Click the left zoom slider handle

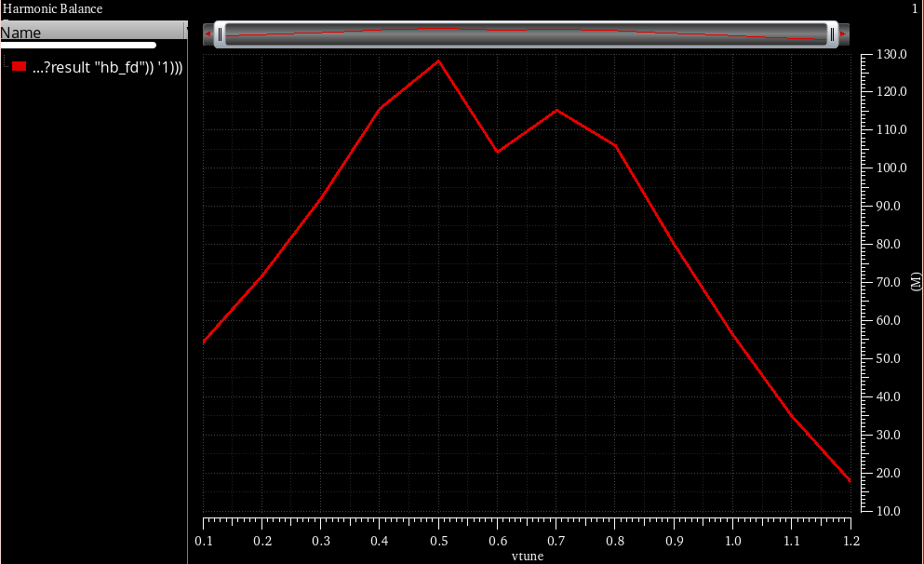(x=220, y=34)
